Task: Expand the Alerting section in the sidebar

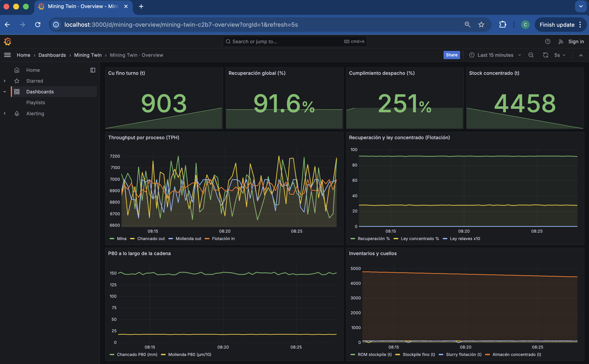Action: click(x=5, y=113)
